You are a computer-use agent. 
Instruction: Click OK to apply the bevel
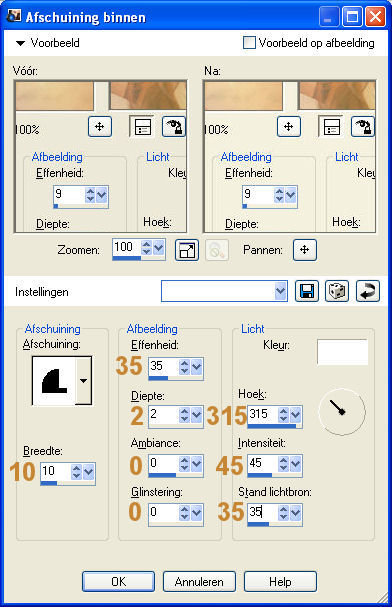click(118, 581)
